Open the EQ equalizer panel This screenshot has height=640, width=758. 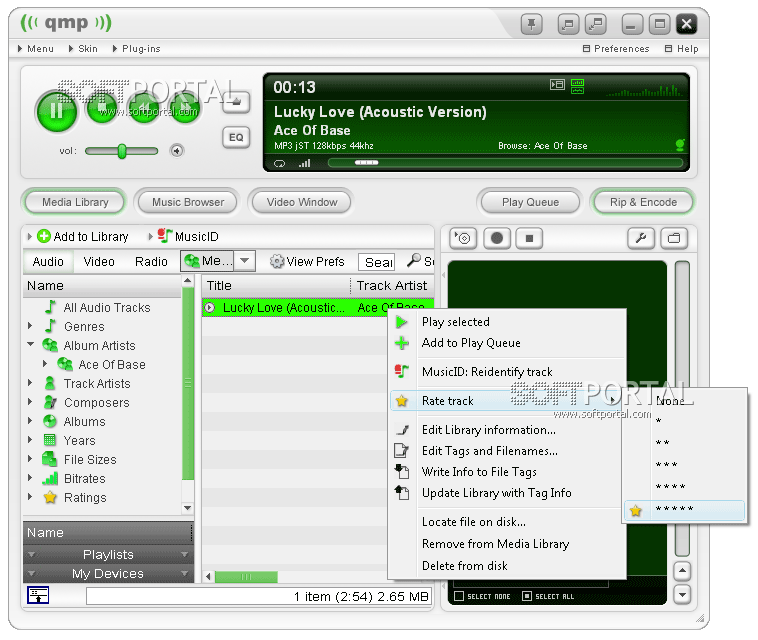236,137
